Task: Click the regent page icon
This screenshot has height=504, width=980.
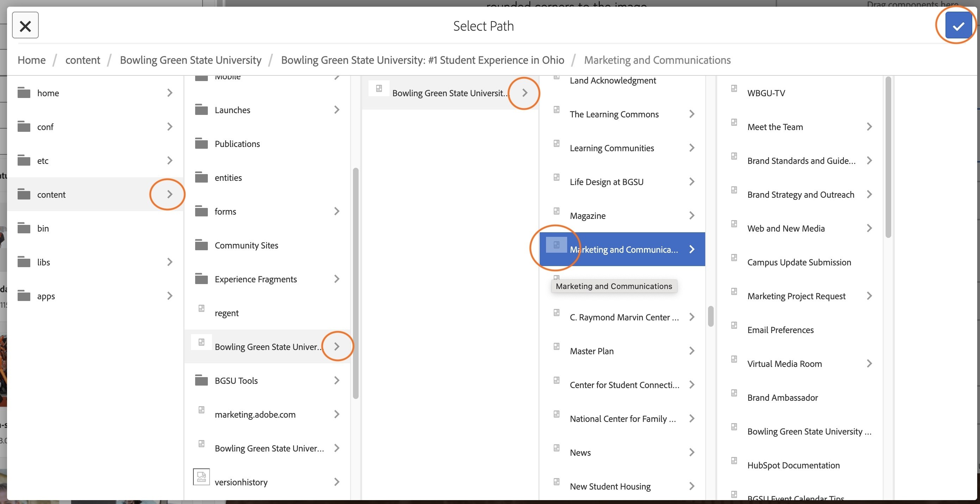Action: [x=201, y=308]
